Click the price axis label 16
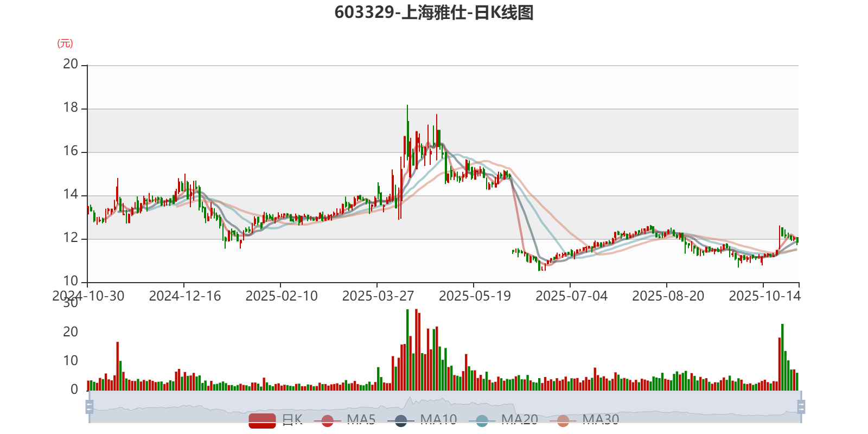 pyautogui.click(x=71, y=151)
